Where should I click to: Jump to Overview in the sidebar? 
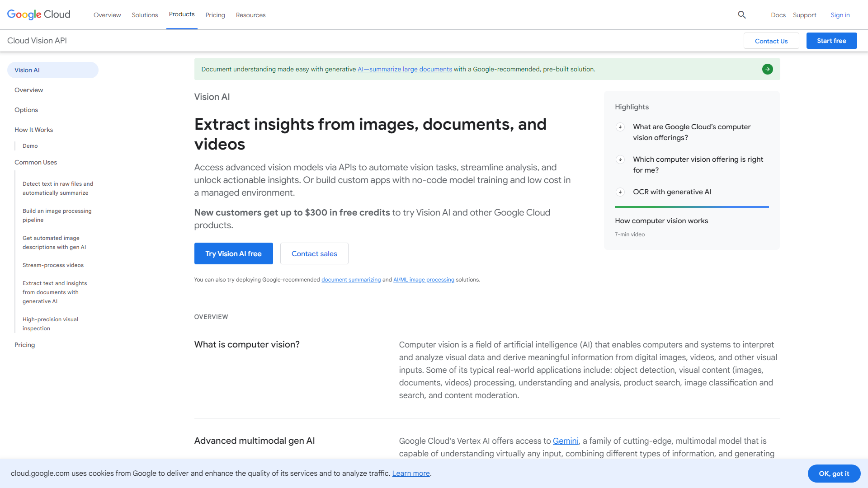pyautogui.click(x=29, y=90)
